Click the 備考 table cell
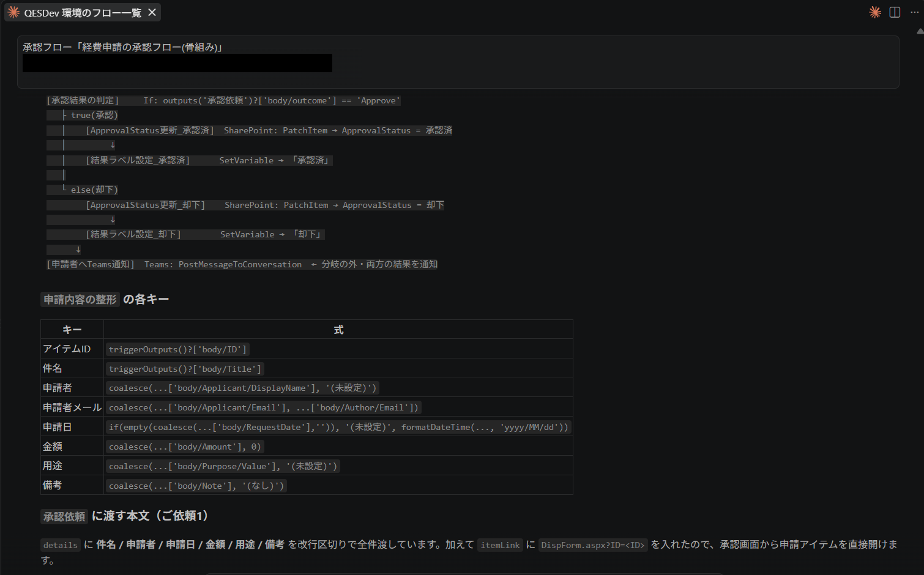This screenshot has width=924, height=575. click(x=72, y=485)
